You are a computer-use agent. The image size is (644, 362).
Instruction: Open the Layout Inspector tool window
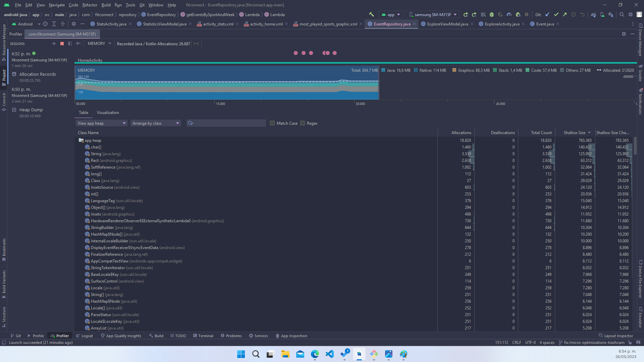pos(616,336)
